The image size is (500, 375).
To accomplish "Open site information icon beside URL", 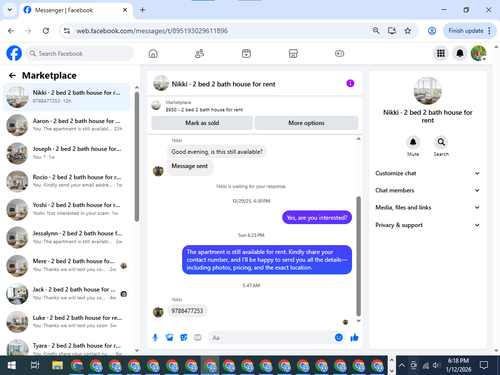I will [67, 31].
